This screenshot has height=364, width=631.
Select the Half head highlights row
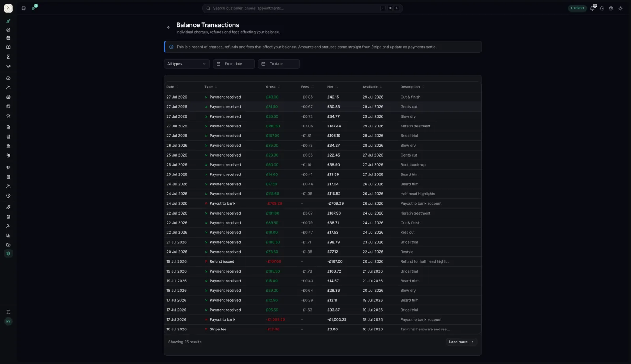point(323,194)
